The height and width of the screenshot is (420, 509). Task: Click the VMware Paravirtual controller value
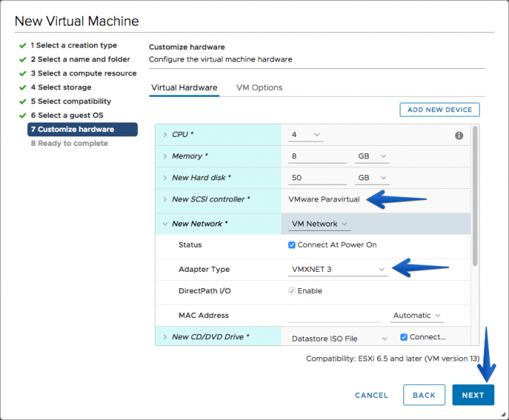point(324,199)
